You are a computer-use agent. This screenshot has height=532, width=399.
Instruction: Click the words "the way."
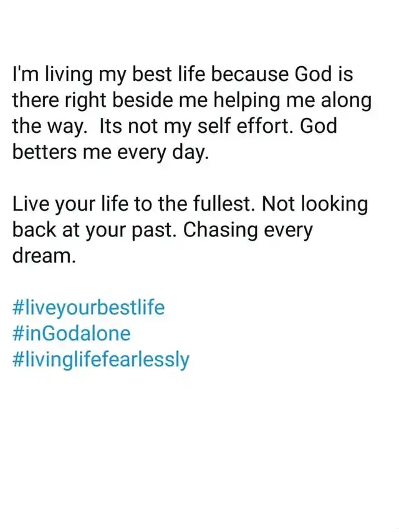coord(48,126)
